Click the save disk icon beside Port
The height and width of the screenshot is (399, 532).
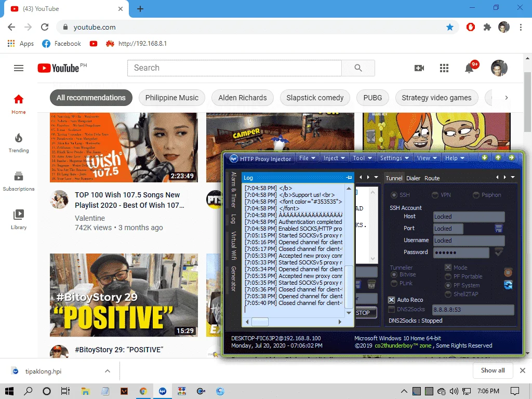coord(498,229)
